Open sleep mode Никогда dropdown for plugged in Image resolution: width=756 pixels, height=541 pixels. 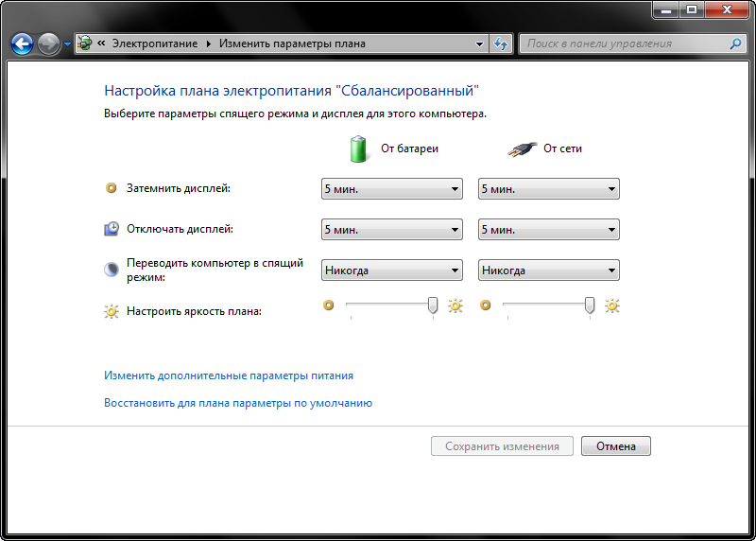(549, 270)
